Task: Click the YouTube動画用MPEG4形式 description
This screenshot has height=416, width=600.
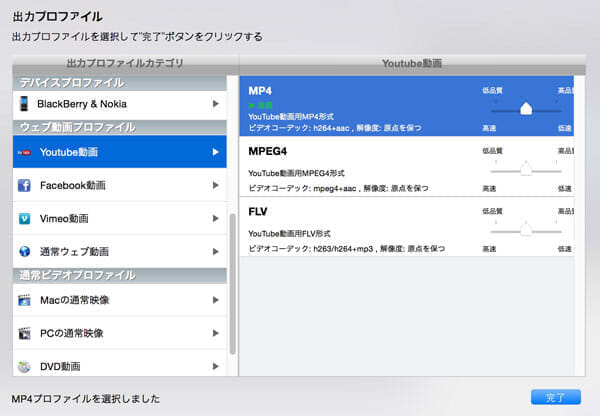Action: pyautogui.click(x=297, y=173)
